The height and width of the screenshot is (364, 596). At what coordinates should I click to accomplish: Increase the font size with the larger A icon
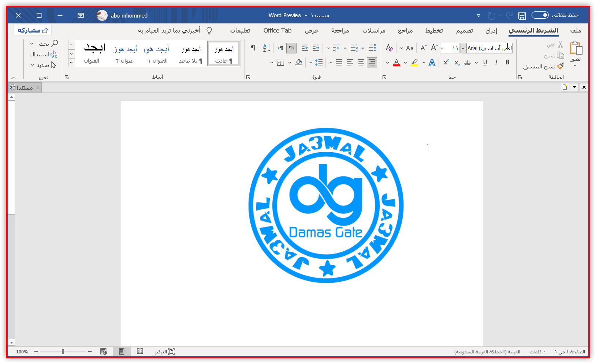(x=434, y=48)
